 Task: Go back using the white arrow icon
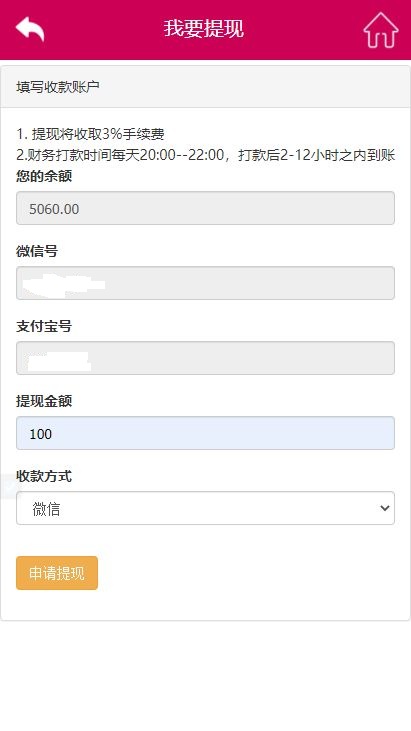click(30, 29)
